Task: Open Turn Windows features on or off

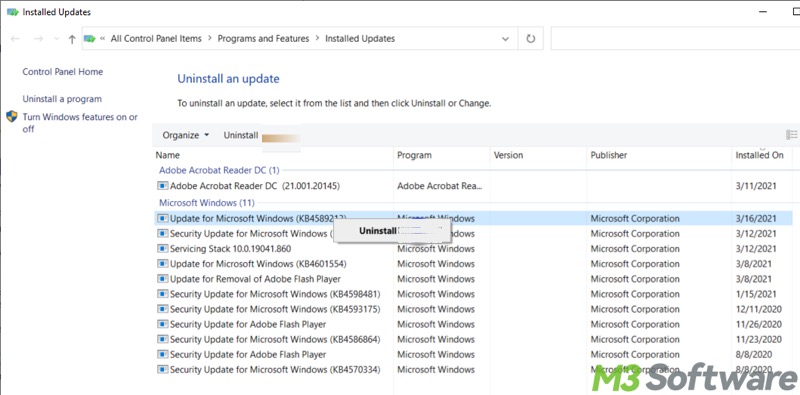Action: (80, 123)
